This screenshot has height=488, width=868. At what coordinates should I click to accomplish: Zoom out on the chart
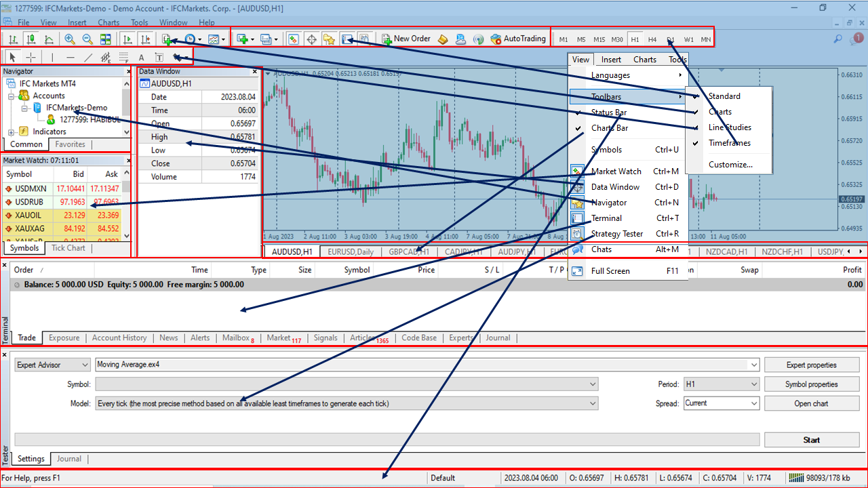click(x=87, y=39)
